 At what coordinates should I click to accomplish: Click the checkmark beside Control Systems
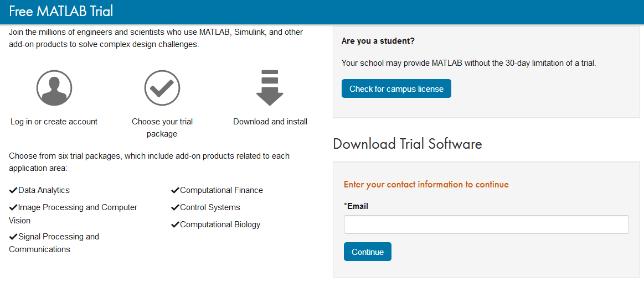click(x=175, y=207)
